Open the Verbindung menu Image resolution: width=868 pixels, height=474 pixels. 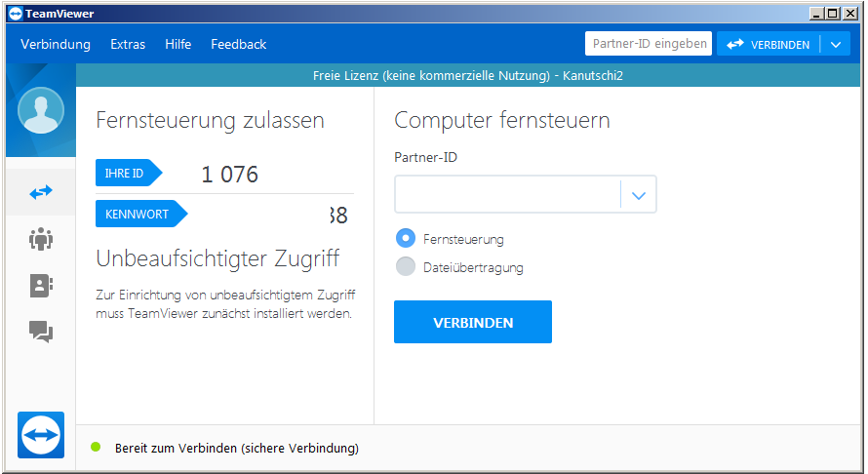(56, 45)
